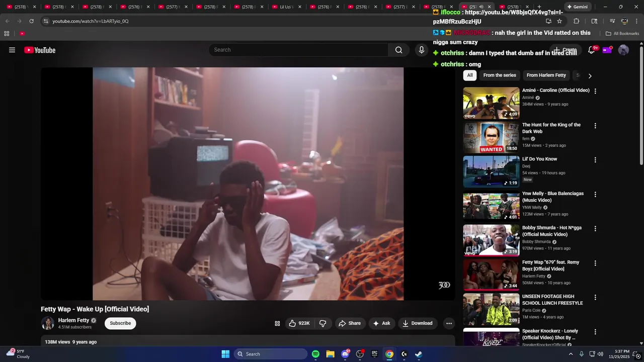
Task: Select the From the series chip
Action: click(x=500, y=75)
